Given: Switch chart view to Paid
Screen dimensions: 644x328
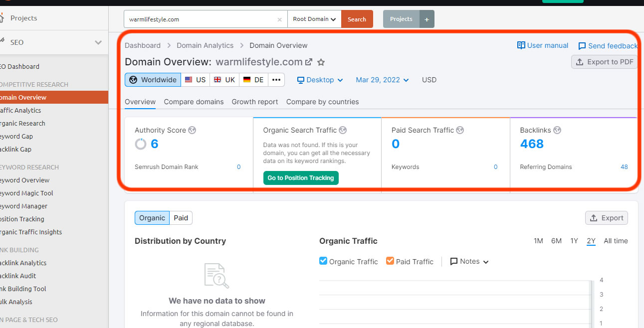Looking at the screenshot, I should pyautogui.click(x=181, y=218).
